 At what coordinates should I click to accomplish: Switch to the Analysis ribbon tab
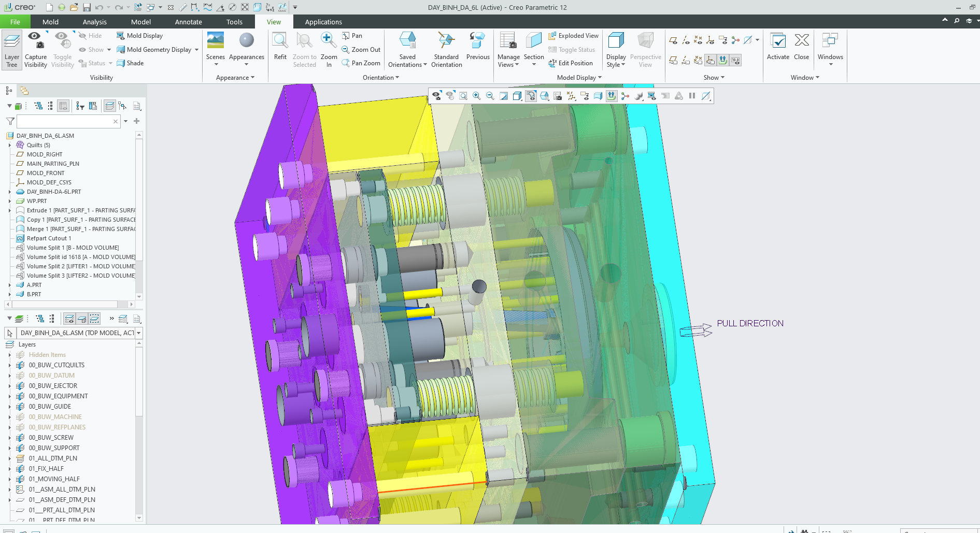pos(94,22)
